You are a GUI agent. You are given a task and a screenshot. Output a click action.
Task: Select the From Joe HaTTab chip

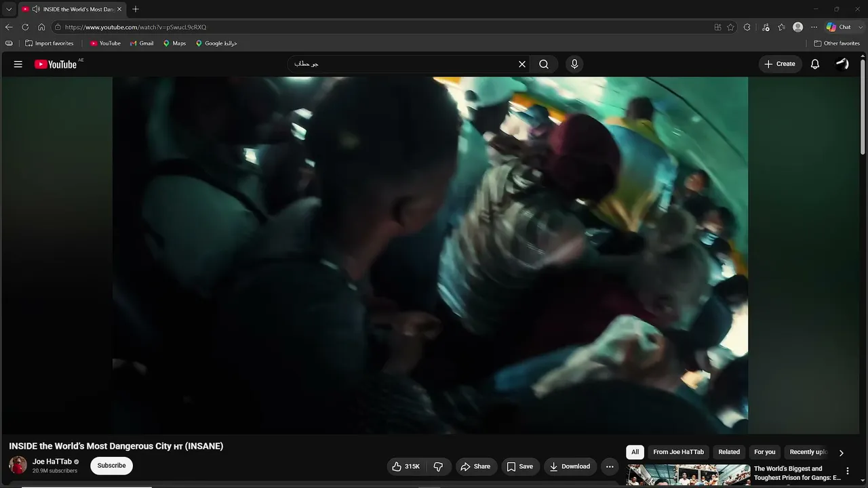pyautogui.click(x=678, y=452)
